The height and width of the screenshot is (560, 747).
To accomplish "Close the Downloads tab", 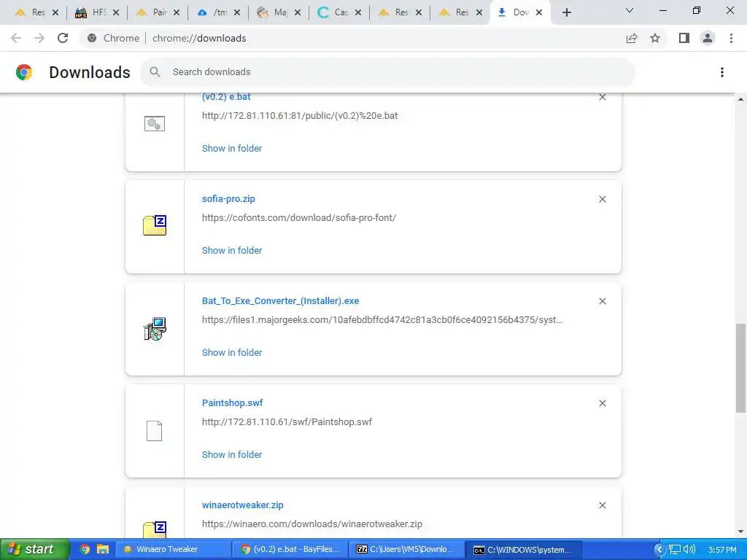I will click(539, 12).
